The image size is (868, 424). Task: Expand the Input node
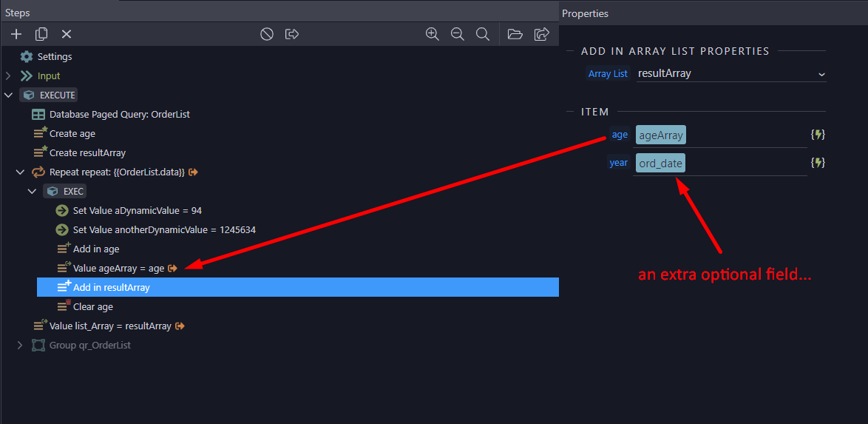pyautogui.click(x=7, y=76)
